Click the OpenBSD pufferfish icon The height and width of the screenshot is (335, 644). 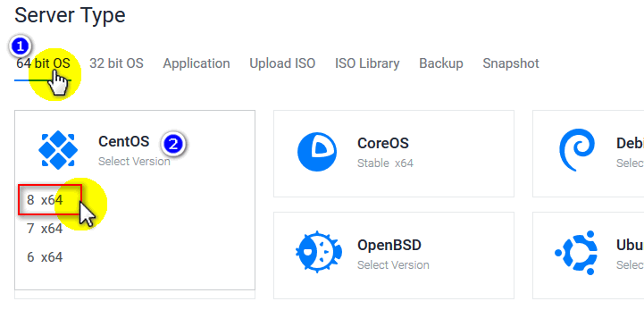(x=318, y=252)
